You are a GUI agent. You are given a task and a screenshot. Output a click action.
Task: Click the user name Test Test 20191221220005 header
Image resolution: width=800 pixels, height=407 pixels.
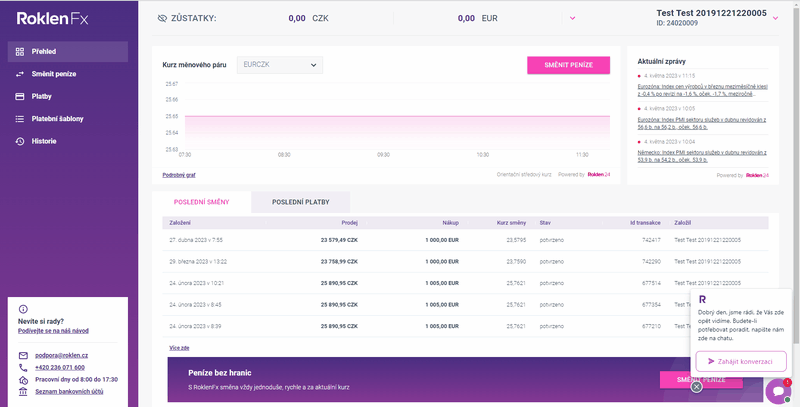pyautogui.click(x=711, y=13)
